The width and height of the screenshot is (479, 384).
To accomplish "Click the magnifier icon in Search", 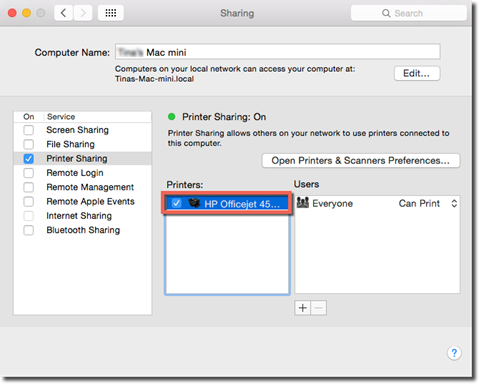I will pyautogui.click(x=386, y=13).
